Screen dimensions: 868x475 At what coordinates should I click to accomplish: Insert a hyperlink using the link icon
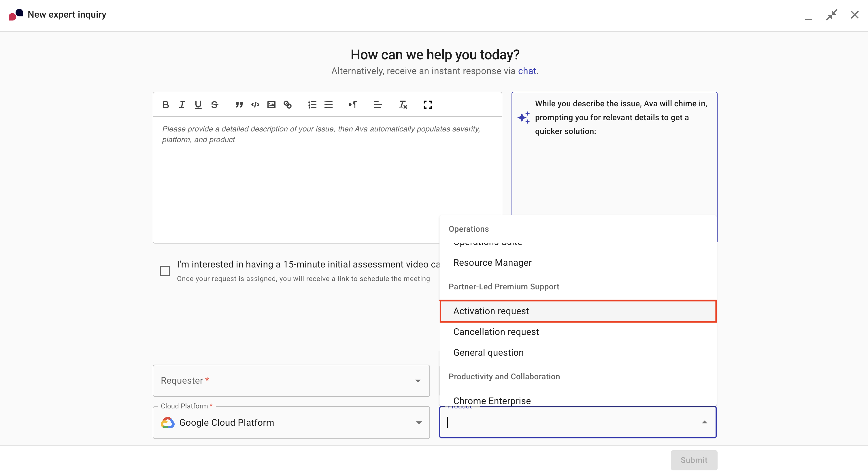(x=288, y=105)
